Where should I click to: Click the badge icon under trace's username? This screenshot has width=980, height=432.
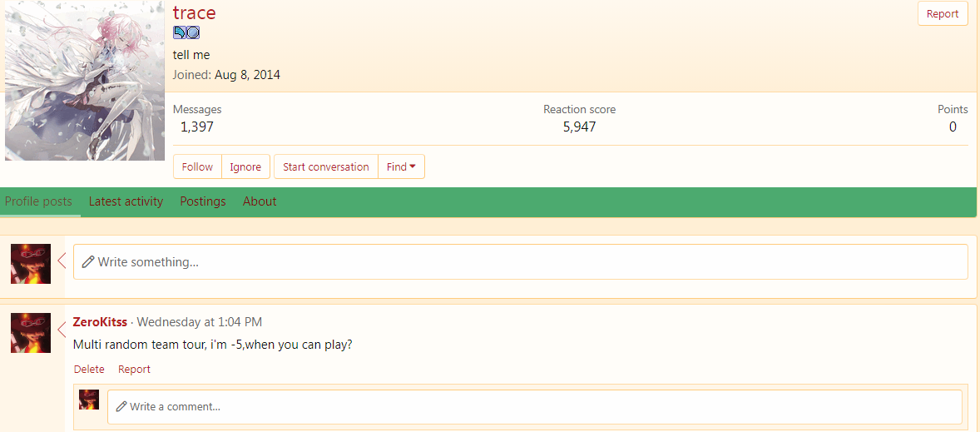tap(186, 33)
